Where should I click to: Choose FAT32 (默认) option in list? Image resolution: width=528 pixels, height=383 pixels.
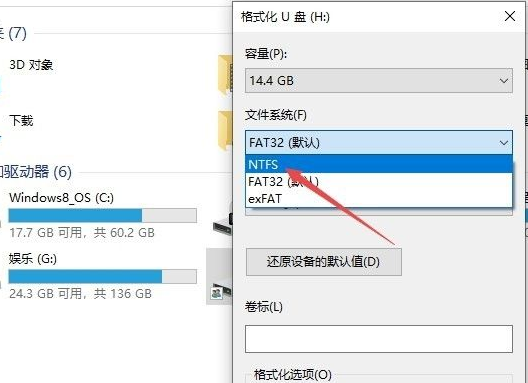379,182
